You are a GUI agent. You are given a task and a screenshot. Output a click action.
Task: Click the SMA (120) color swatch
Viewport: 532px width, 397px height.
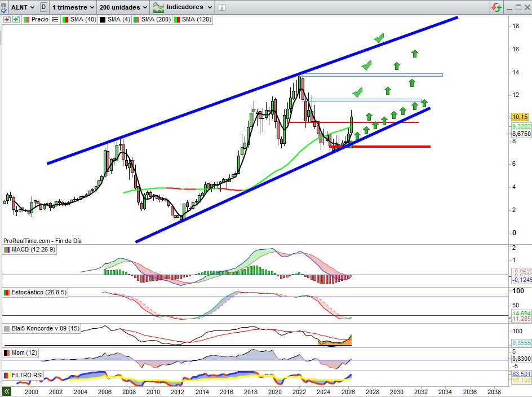click(177, 20)
